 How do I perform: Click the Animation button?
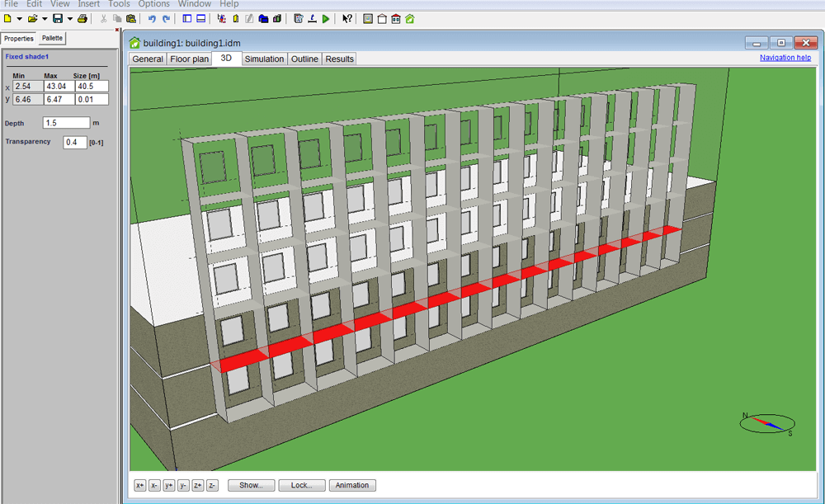352,485
